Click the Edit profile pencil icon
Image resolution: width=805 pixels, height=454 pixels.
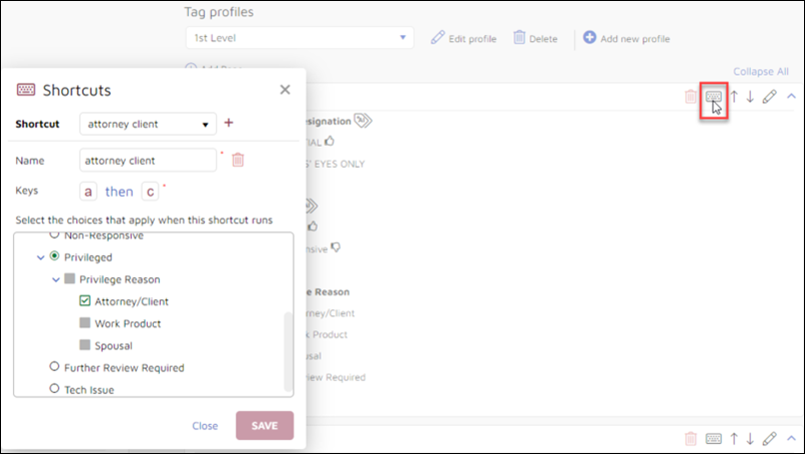pos(438,37)
